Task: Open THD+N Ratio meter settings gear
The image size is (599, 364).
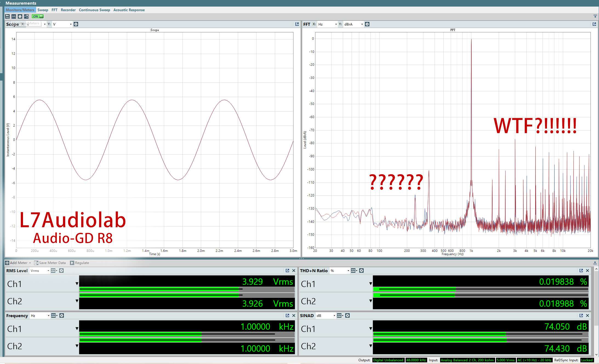Action: (x=361, y=271)
